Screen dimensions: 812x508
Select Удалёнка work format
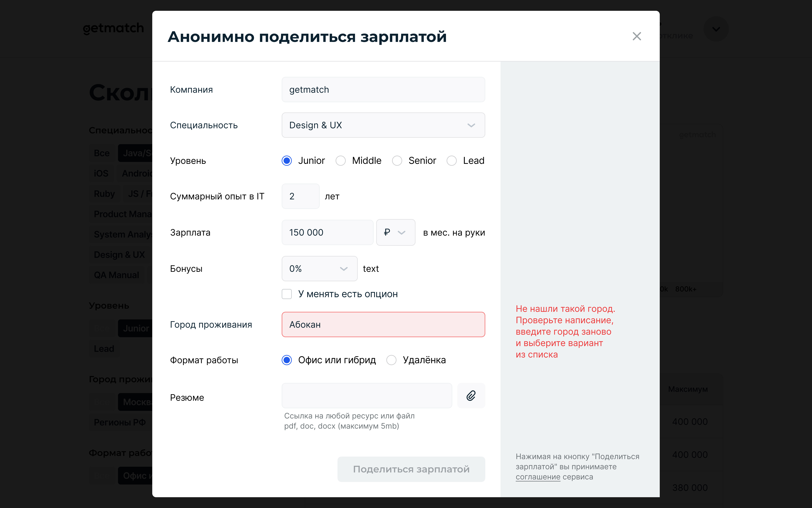click(x=391, y=360)
